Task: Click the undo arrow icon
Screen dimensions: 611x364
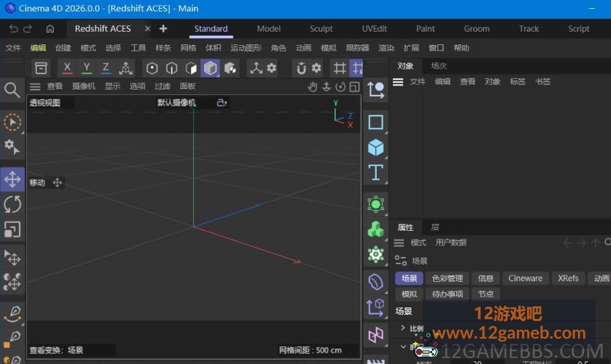Action: 13,29
